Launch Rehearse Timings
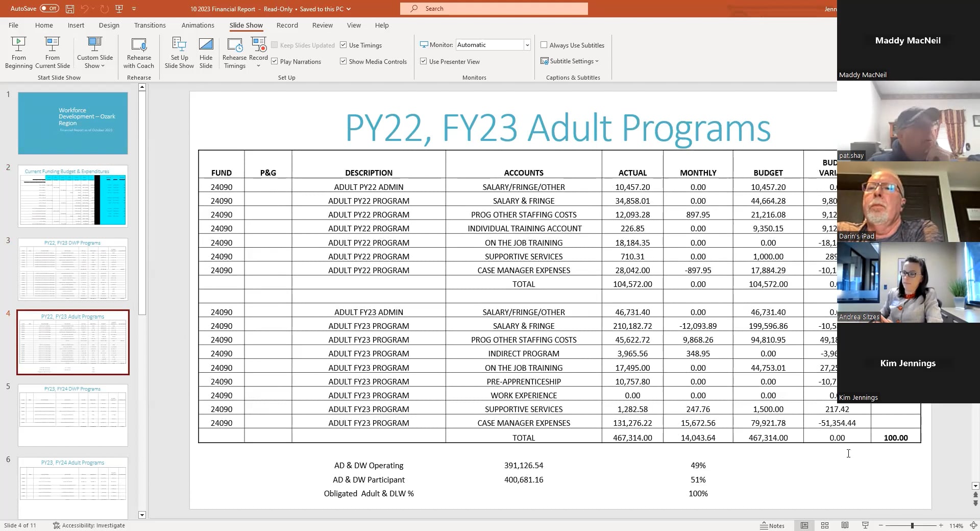 234,52
